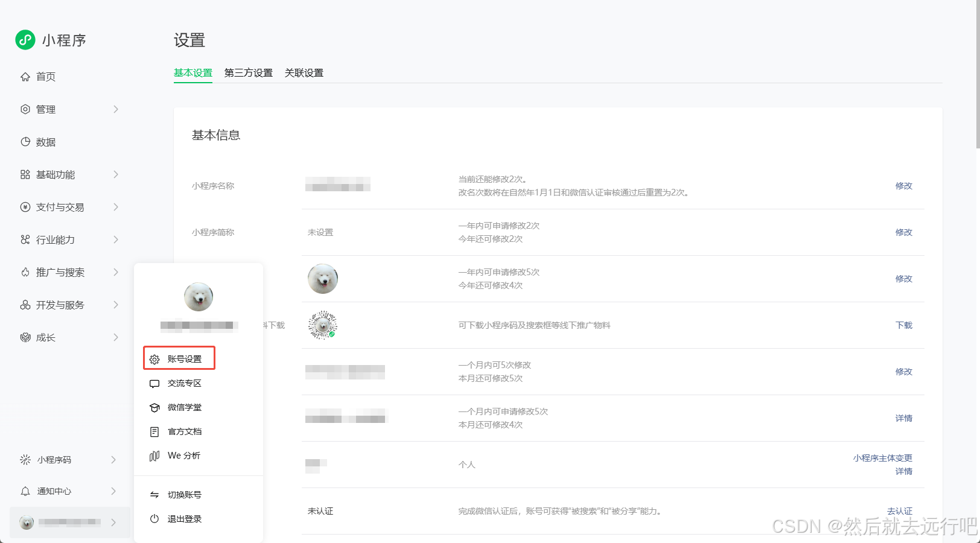This screenshot has height=543, width=980.
Task: Click the 行业能力 icon
Action: 25,240
